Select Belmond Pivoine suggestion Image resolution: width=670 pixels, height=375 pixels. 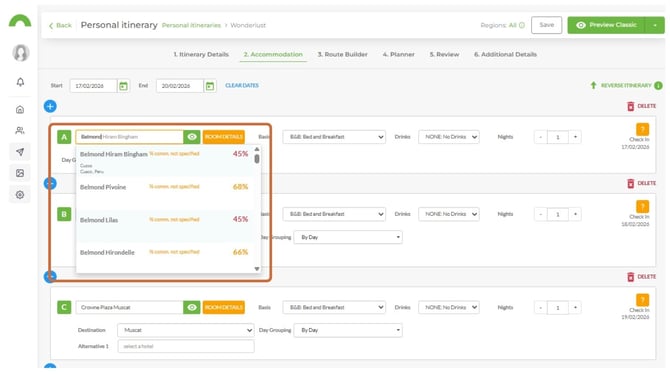164,193
